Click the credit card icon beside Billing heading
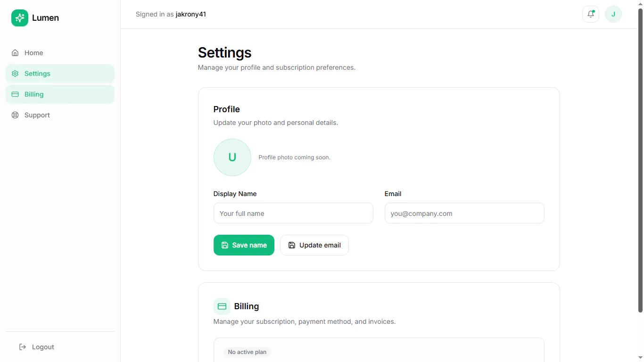The height and width of the screenshot is (362, 644). coord(222,306)
